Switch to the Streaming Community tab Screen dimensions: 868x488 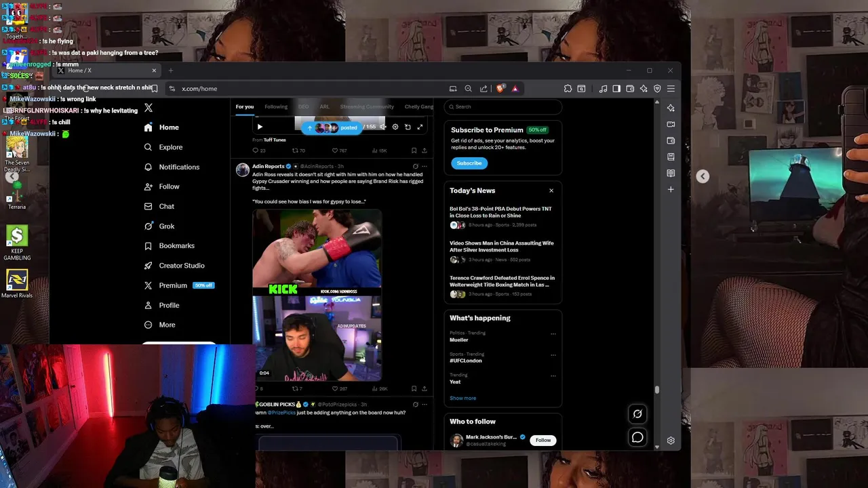tap(367, 106)
